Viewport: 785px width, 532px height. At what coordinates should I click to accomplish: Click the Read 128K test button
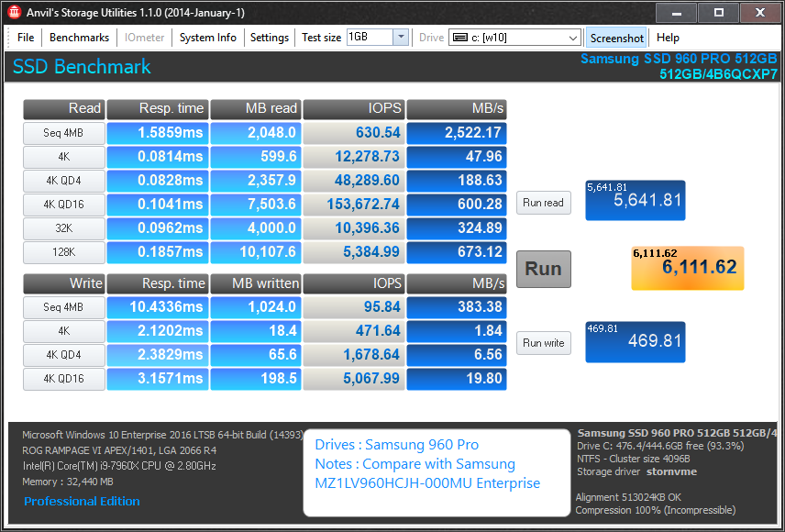(x=63, y=252)
